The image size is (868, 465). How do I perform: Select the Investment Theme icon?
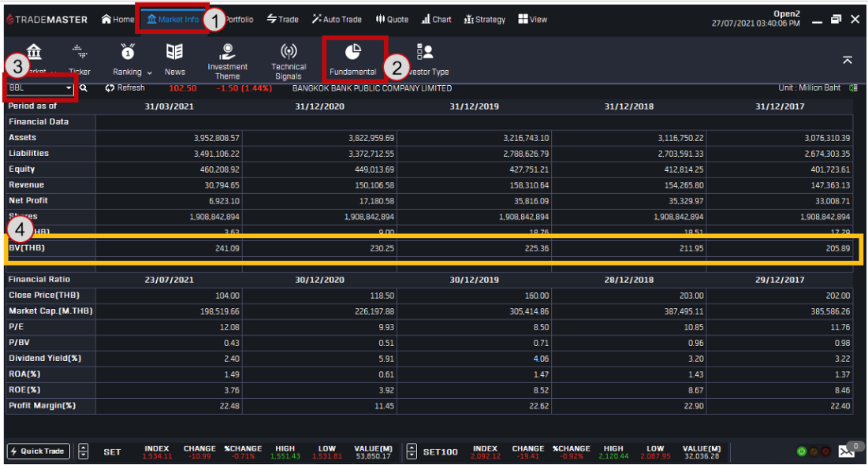click(x=227, y=61)
